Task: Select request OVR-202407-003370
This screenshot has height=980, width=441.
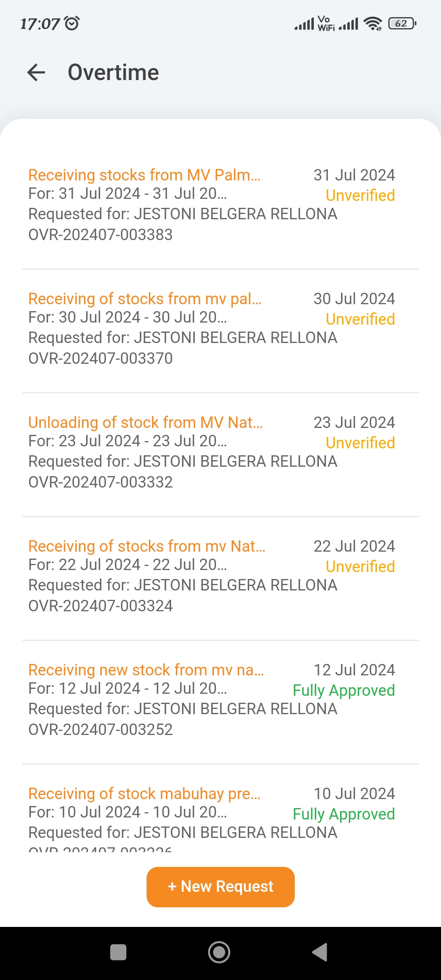Action: pos(100,359)
